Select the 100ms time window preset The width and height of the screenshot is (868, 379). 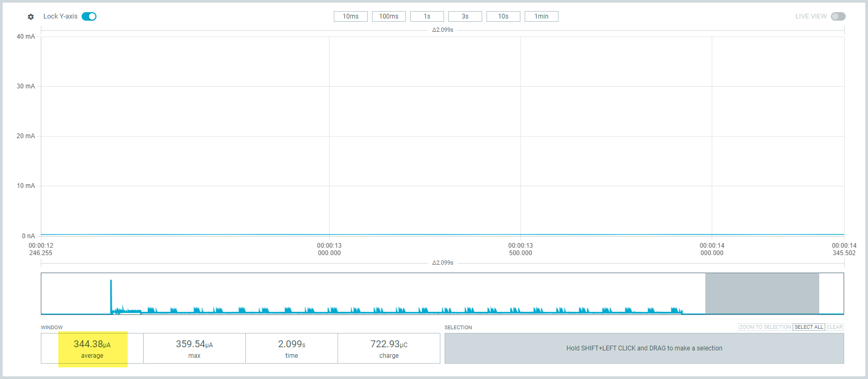point(388,16)
